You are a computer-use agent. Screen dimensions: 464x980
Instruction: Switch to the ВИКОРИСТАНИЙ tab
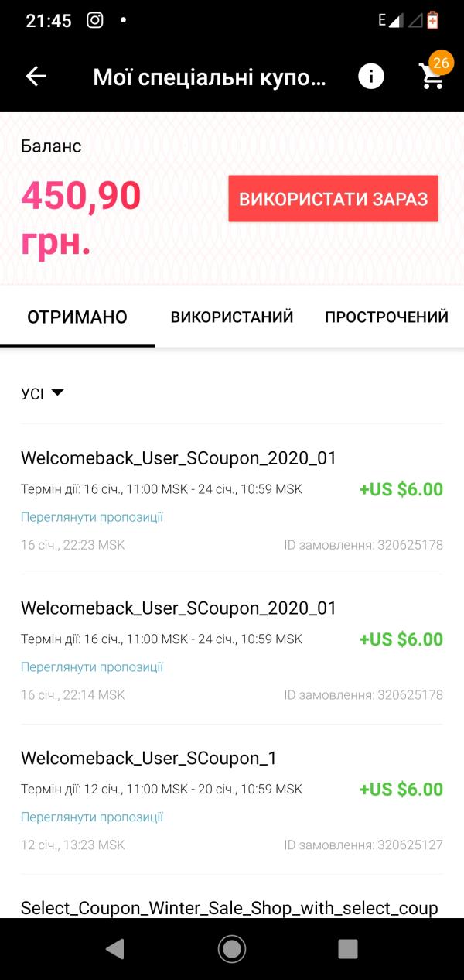[x=232, y=317]
